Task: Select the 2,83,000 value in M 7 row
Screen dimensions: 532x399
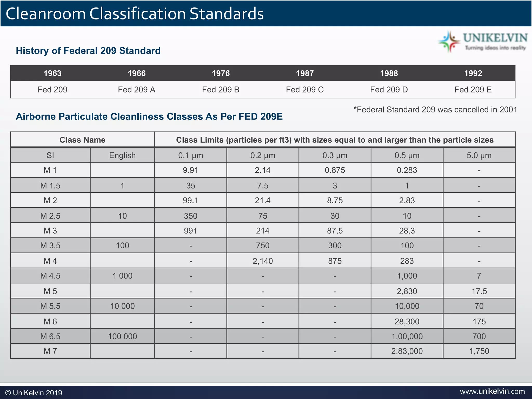Action: click(407, 351)
